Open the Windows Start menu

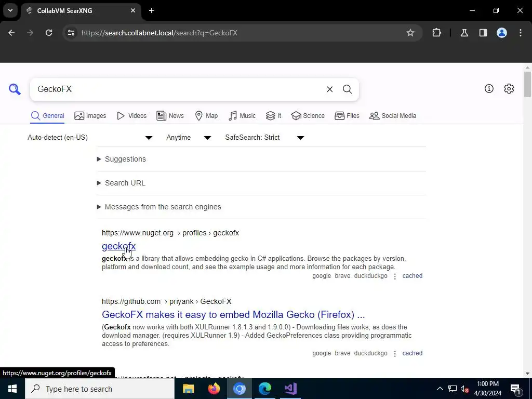[12, 389]
